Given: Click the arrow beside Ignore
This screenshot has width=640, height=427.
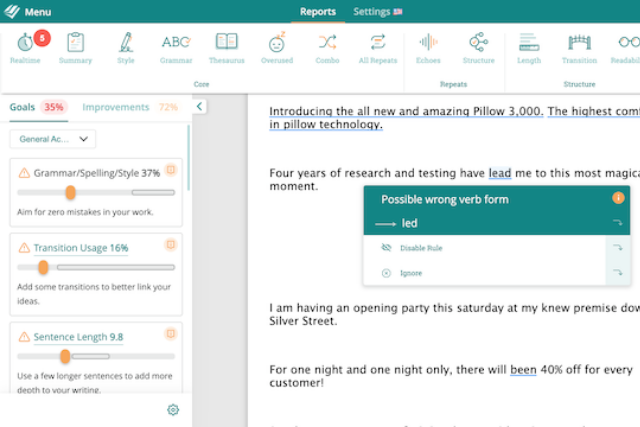Looking at the screenshot, I should 618,273.
